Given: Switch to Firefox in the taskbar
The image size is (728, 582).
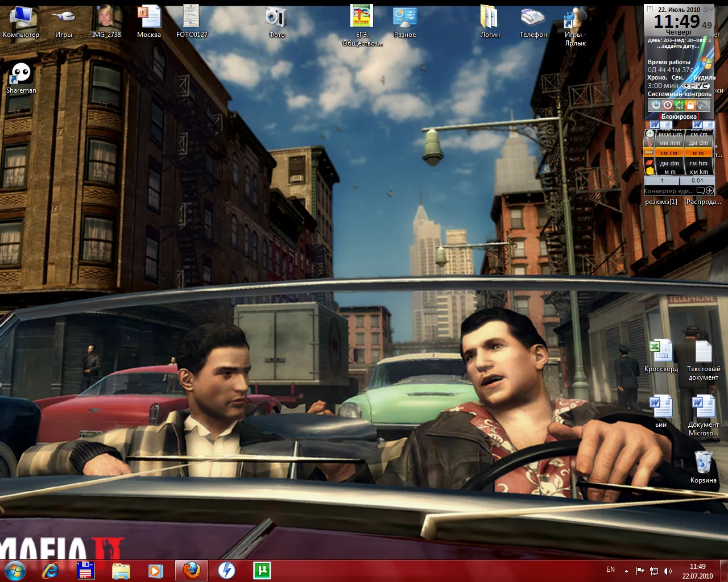Looking at the screenshot, I should pos(192,570).
